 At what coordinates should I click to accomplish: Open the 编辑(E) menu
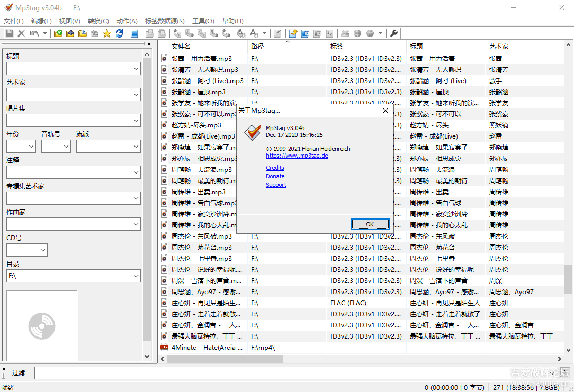coord(41,21)
